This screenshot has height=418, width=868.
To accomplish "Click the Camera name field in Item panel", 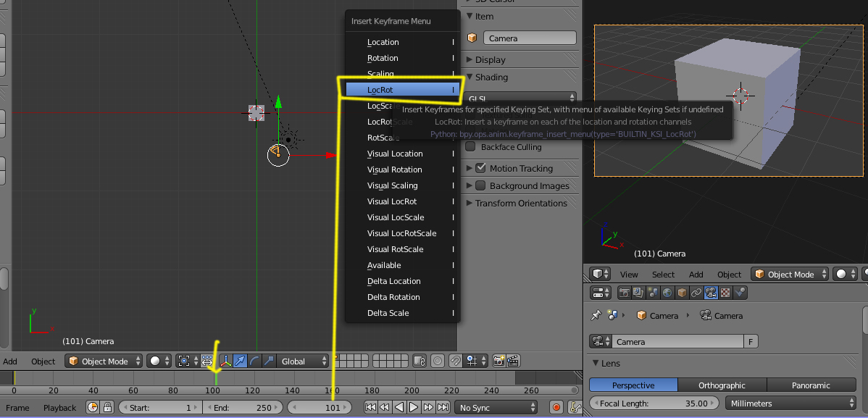I will (x=530, y=38).
